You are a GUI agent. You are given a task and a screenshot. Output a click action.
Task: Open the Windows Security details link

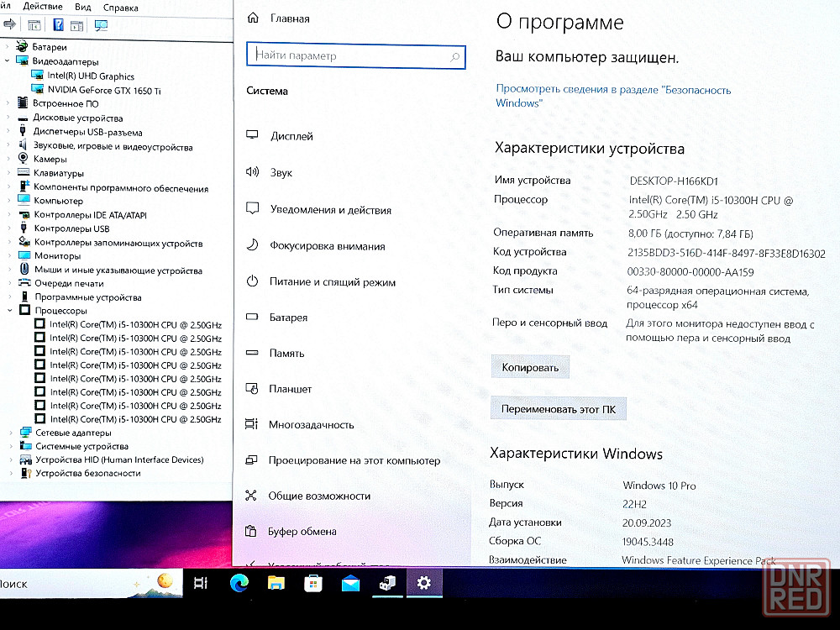(x=613, y=96)
